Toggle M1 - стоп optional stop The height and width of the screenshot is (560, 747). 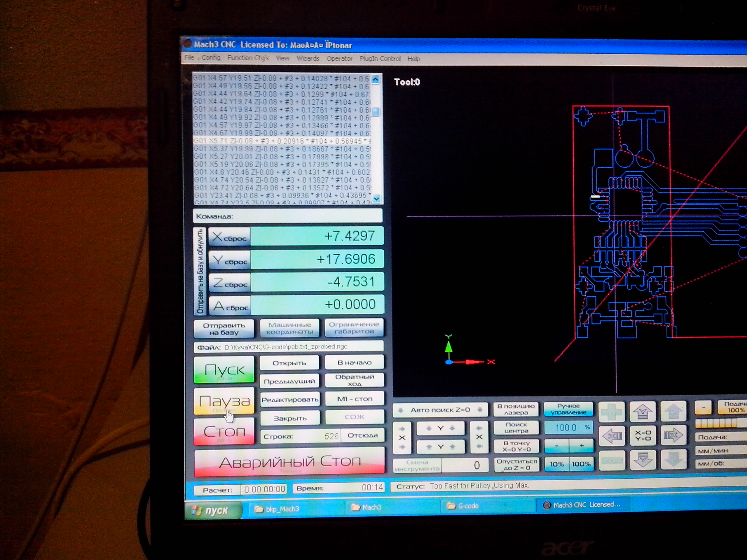click(354, 399)
